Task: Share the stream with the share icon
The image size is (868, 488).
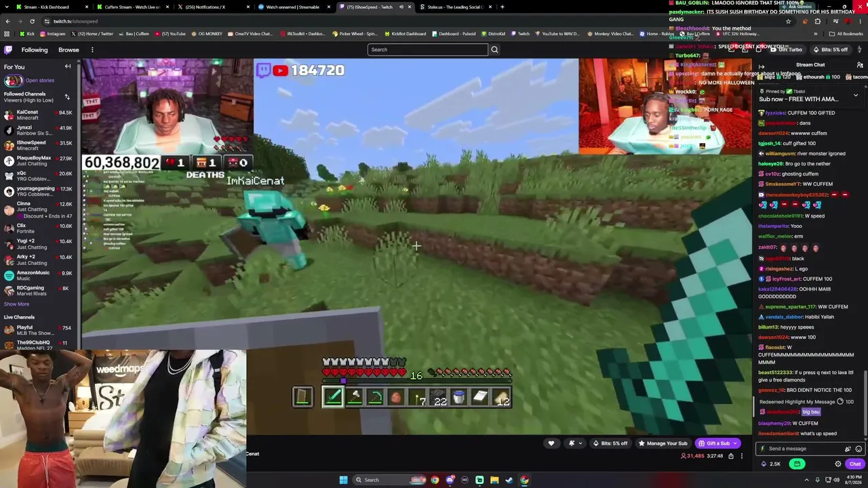Action: click(730, 455)
